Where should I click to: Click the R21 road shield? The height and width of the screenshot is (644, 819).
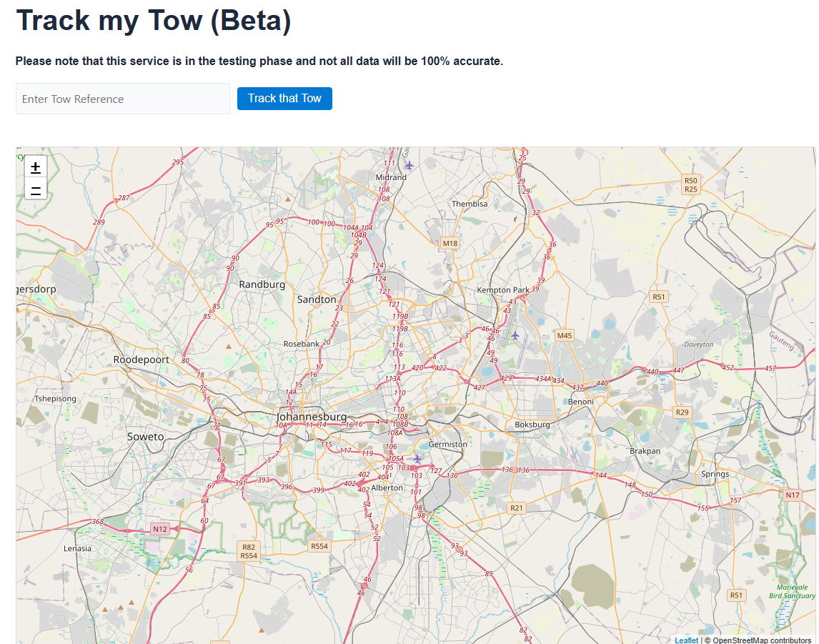click(516, 507)
